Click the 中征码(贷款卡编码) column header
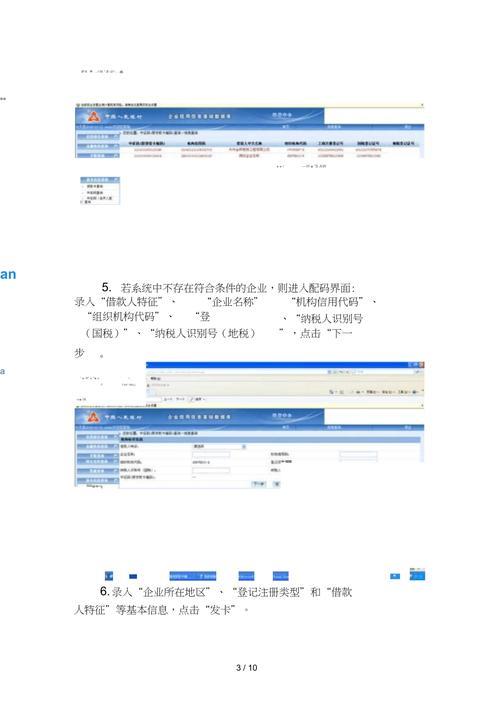The image size is (500, 708). (x=147, y=144)
